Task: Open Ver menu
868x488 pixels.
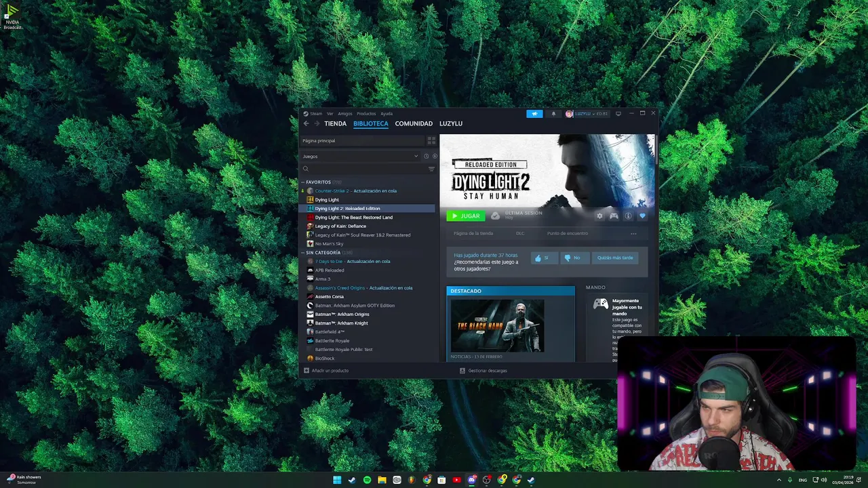Action: pos(330,114)
